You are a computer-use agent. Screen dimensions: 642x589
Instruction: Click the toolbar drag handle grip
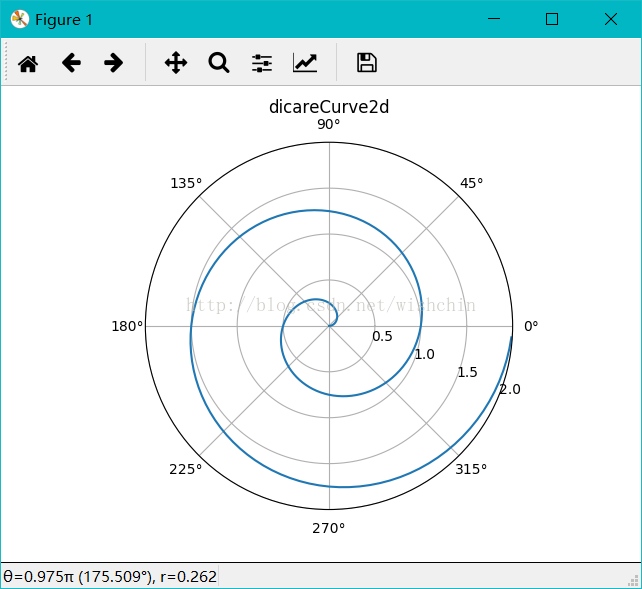[6, 62]
